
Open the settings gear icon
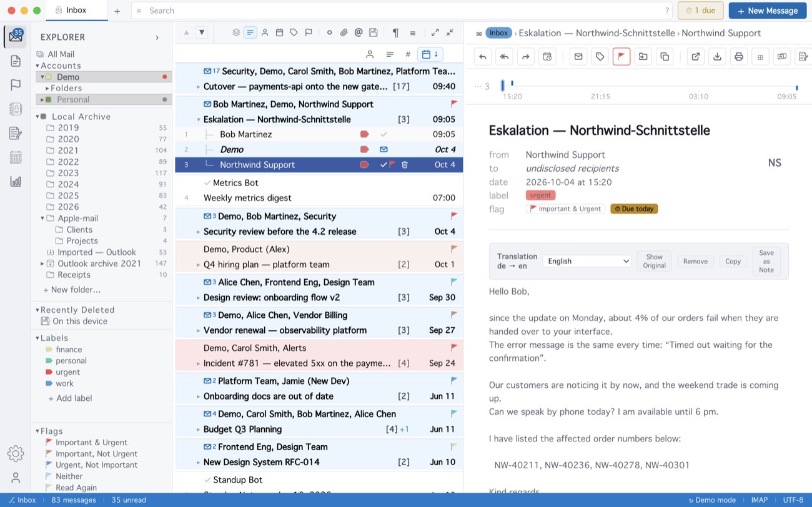click(x=16, y=454)
